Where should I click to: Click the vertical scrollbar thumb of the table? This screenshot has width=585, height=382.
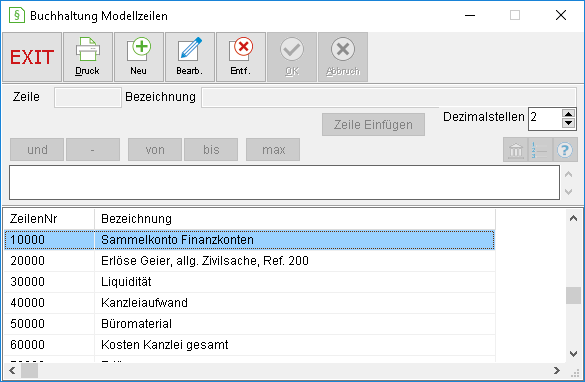tap(573, 295)
